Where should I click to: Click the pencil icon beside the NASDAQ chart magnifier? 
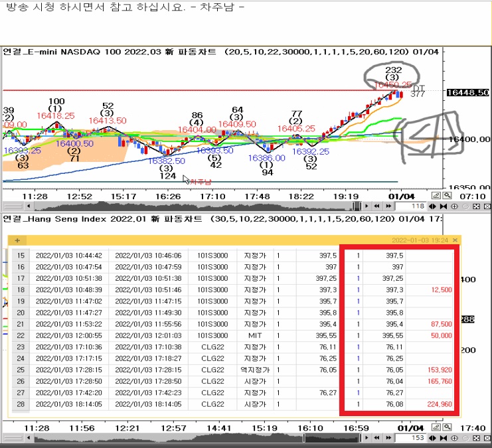point(436,195)
